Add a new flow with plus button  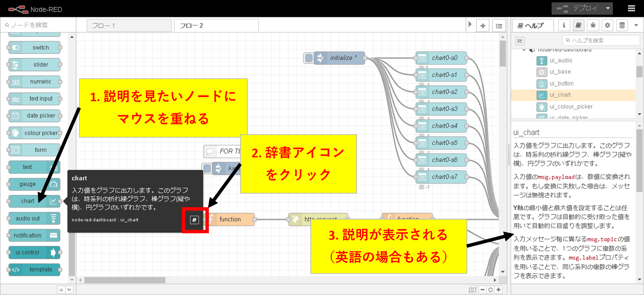[483, 26]
